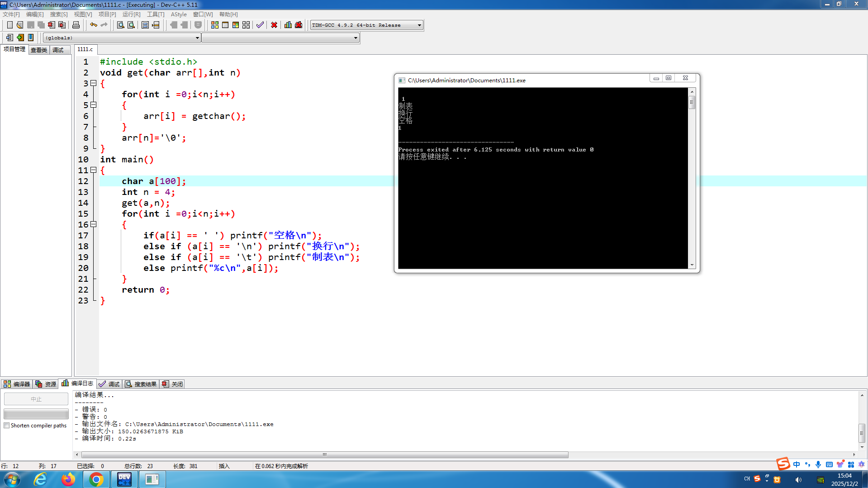Click the console window title bar path
Image resolution: width=868 pixels, height=488 pixels.
467,81
